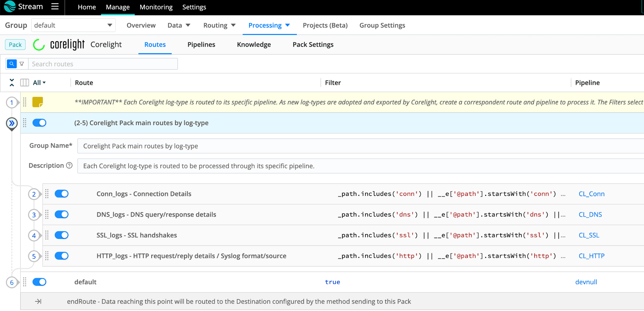
Task: Click the blue search icon in routes search
Action: [12, 64]
